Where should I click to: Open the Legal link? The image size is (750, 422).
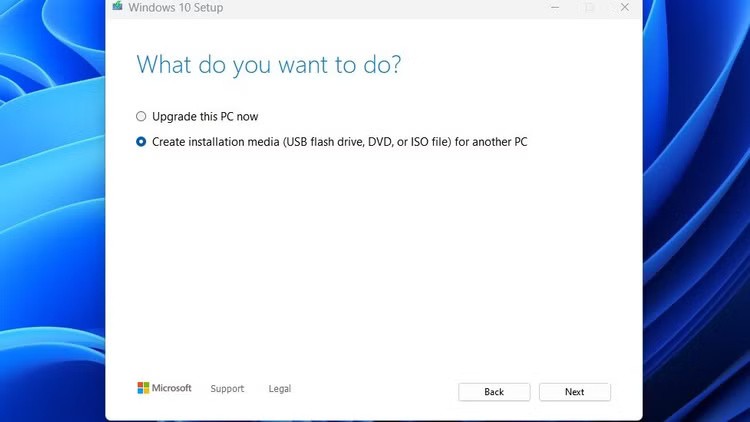[280, 389]
